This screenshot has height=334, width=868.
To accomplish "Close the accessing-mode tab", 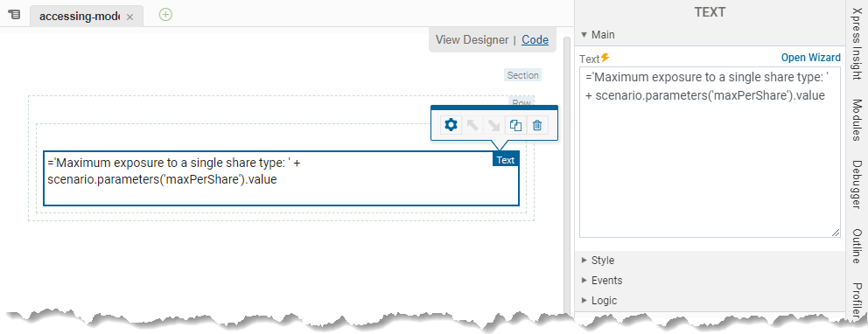I will 130,17.
